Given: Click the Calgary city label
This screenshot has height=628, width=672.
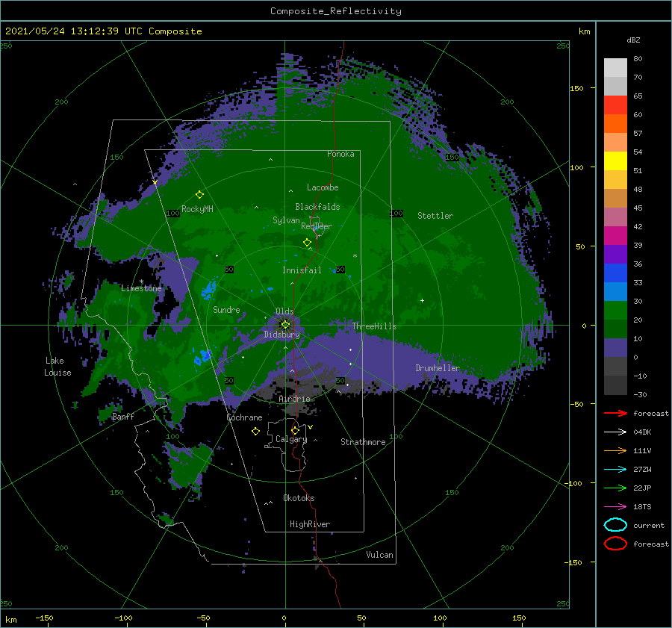Looking at the screenshot, I should coord(291,439).
